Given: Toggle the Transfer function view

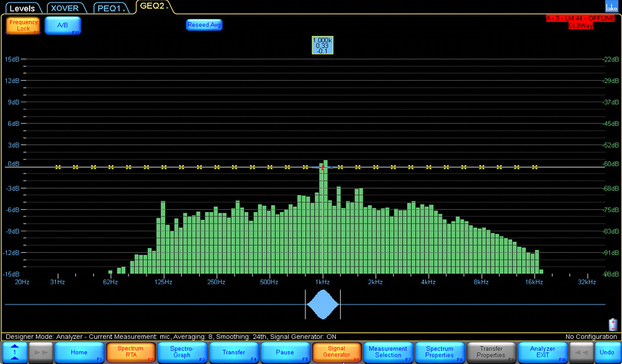Looking at the screenshot, I should click(x=234, y=352).
